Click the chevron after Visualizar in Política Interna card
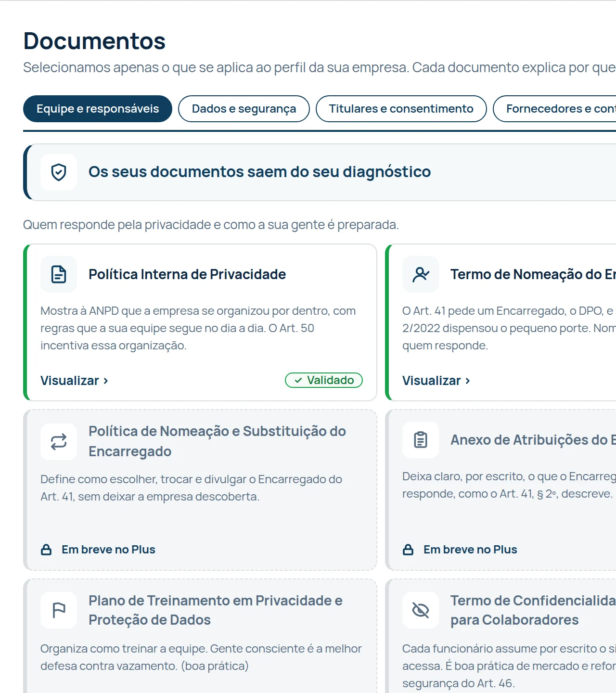This screenshot has width=616, height=693. click(106, 381)
